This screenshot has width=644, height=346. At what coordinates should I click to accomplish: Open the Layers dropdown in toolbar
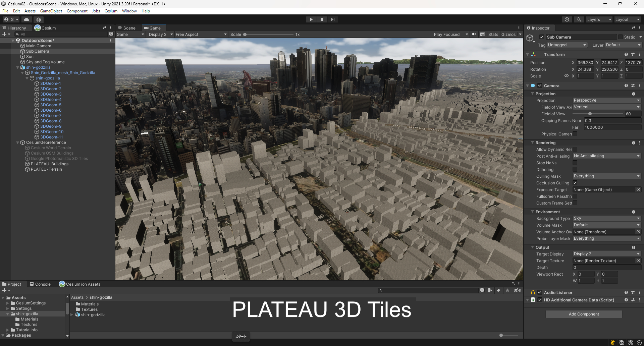tap(599, 19)
